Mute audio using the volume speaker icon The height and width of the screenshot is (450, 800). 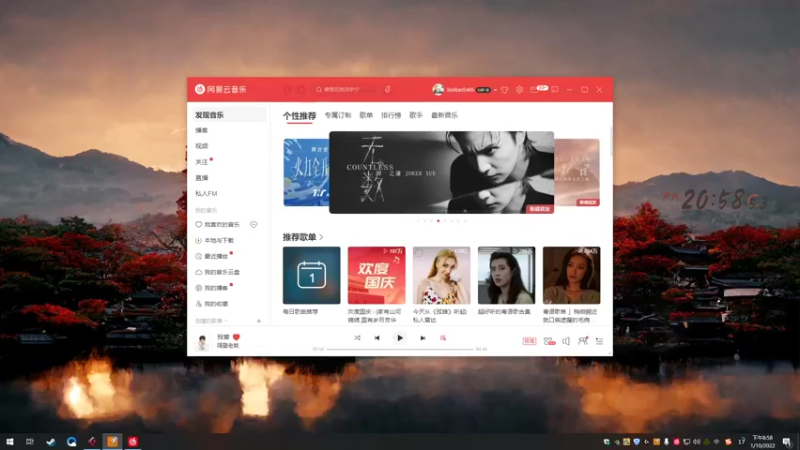pos(566,341)
